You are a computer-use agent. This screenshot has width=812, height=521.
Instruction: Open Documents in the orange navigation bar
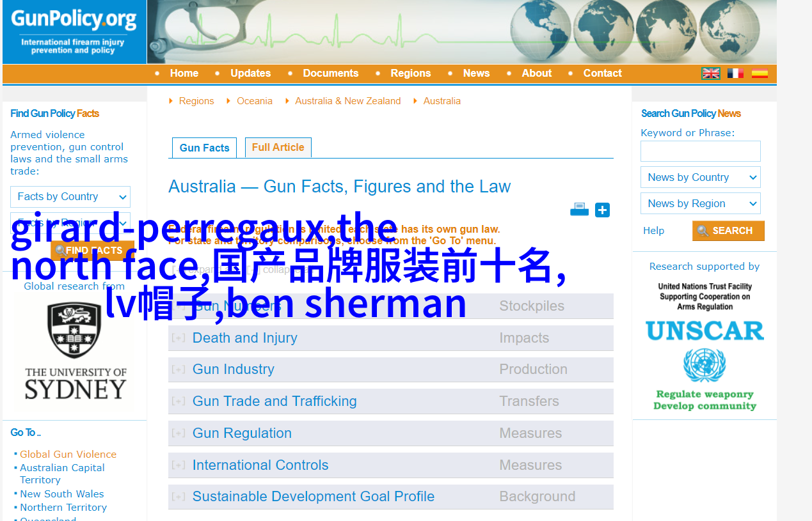click(x=331, y=74)
